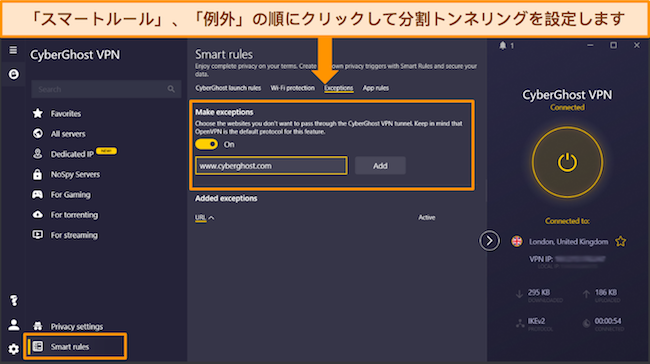This screenshot has width=650, height=364.
Task: Click the Active column header
Action: 427,218
